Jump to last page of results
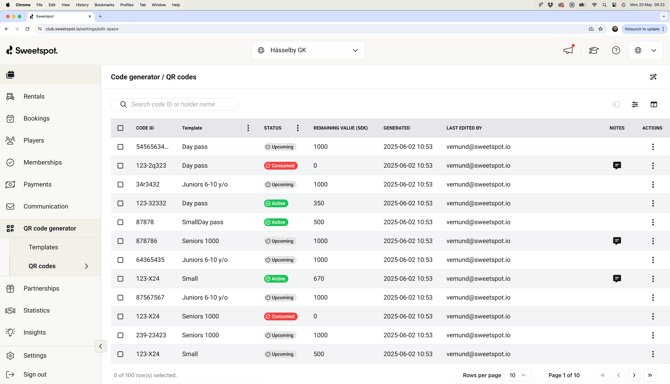Screen dimensions: 670x384 649,375
